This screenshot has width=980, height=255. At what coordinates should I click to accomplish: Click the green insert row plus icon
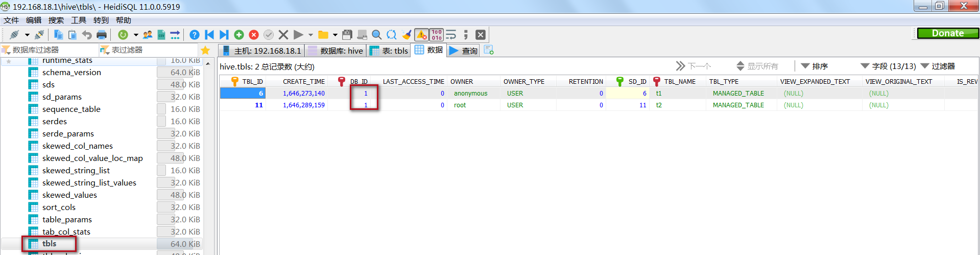pyautogui.click(x=239, y=35)
